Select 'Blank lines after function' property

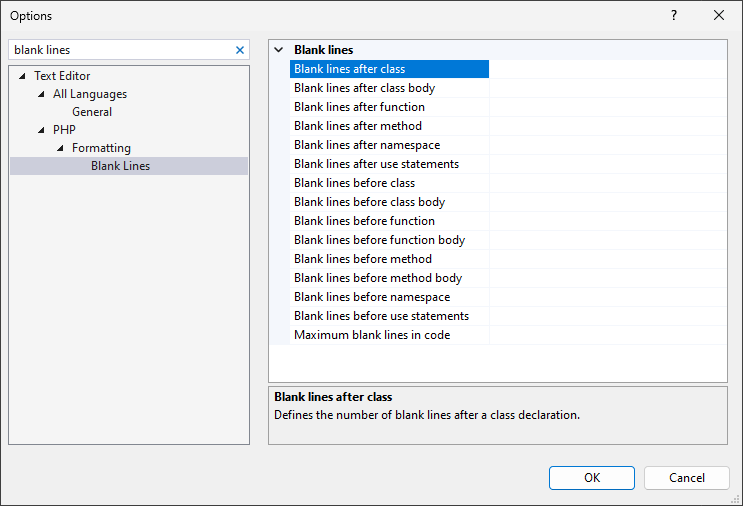(x=390, y=107)
